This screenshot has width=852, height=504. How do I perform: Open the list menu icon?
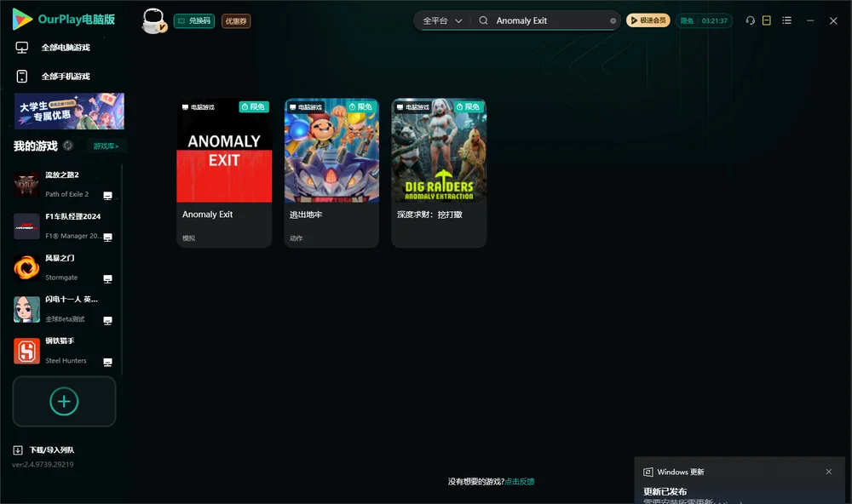click(x=786, y=20)
